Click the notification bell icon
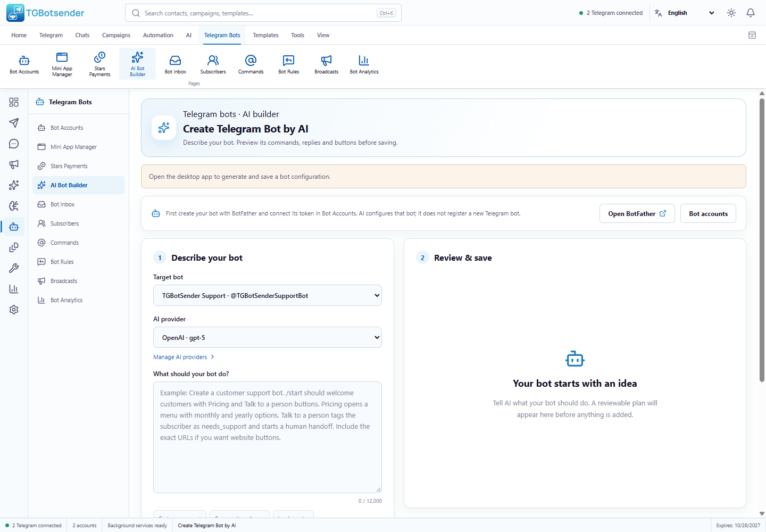The image size is (766, 532). point(751,13)
